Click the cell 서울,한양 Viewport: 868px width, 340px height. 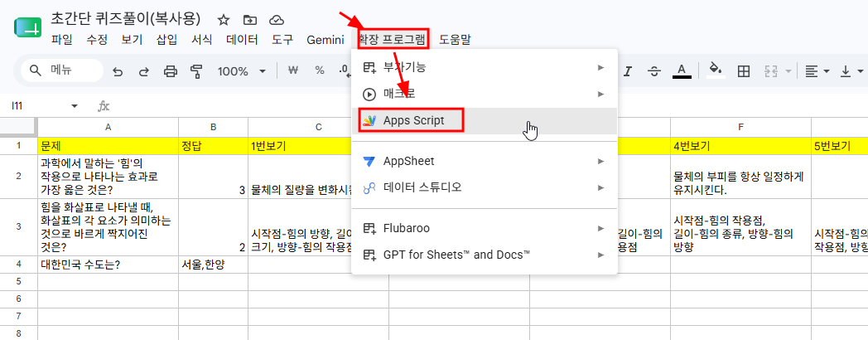[x=213, y=265]
